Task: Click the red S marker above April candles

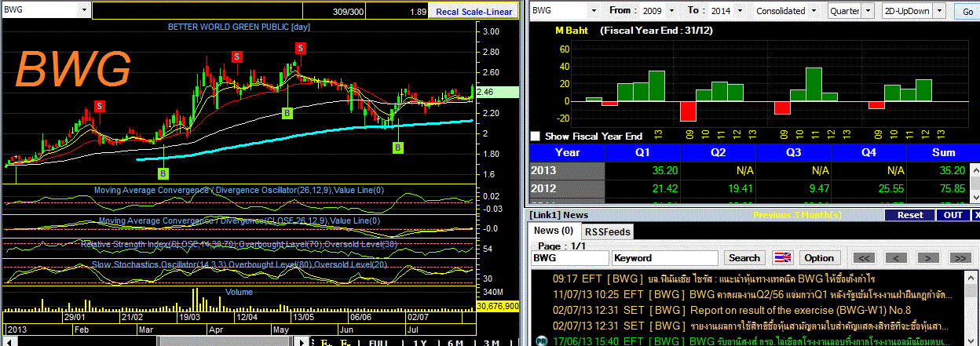Action: (236, 56)
